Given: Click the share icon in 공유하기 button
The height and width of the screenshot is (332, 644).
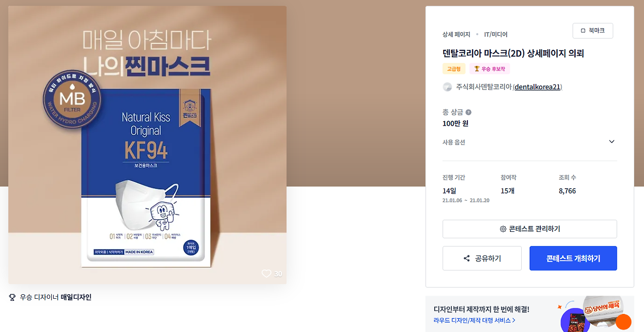Looking at the screenshot, I should coord(466,259).
